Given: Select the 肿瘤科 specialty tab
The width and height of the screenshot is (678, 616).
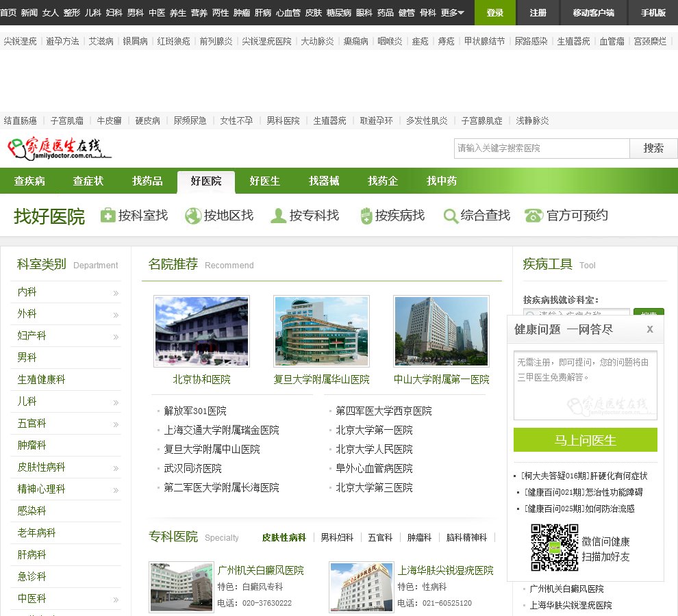Looking at the screenshot, I should pos(419,537).
